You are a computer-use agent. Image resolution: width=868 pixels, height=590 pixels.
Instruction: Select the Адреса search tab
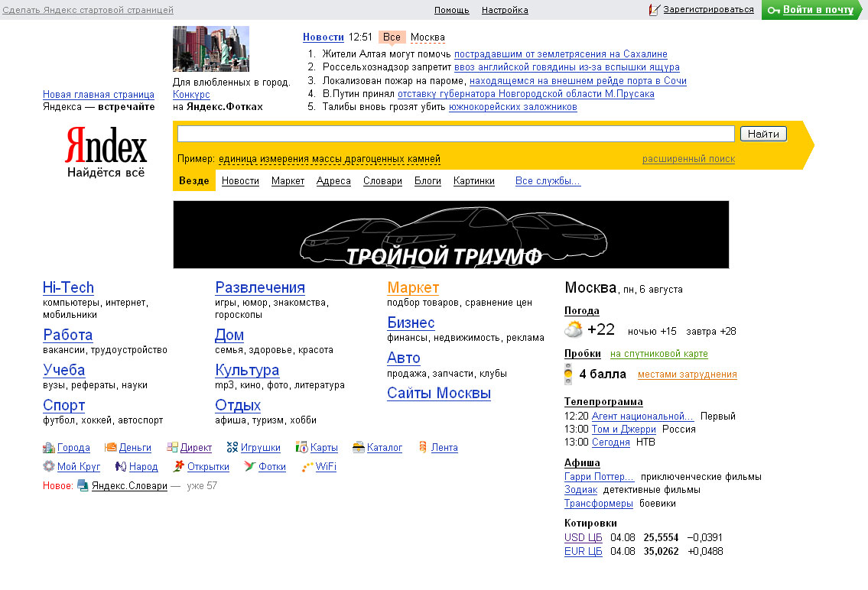pos(333,181)
